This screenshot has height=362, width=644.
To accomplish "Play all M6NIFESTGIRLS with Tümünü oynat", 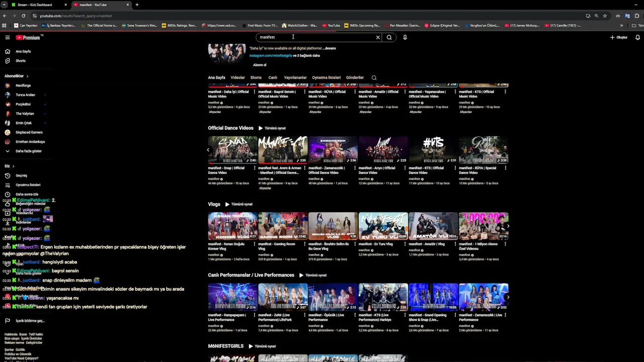I will 262,346.
